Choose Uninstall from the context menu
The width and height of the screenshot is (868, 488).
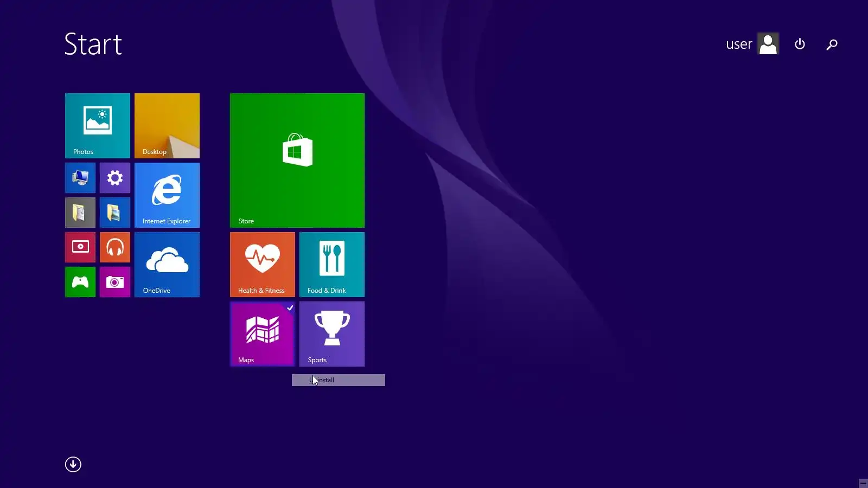tap(339, 380)
